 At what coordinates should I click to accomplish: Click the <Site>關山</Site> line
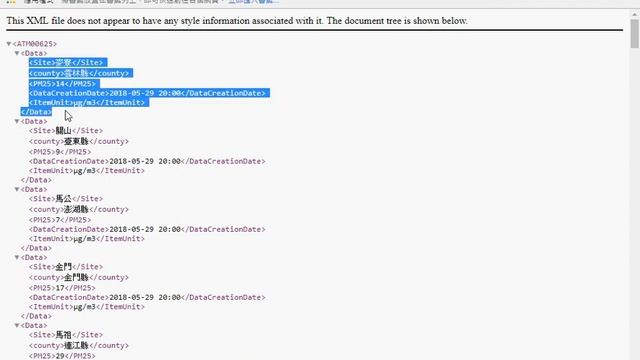click(66, 131)
